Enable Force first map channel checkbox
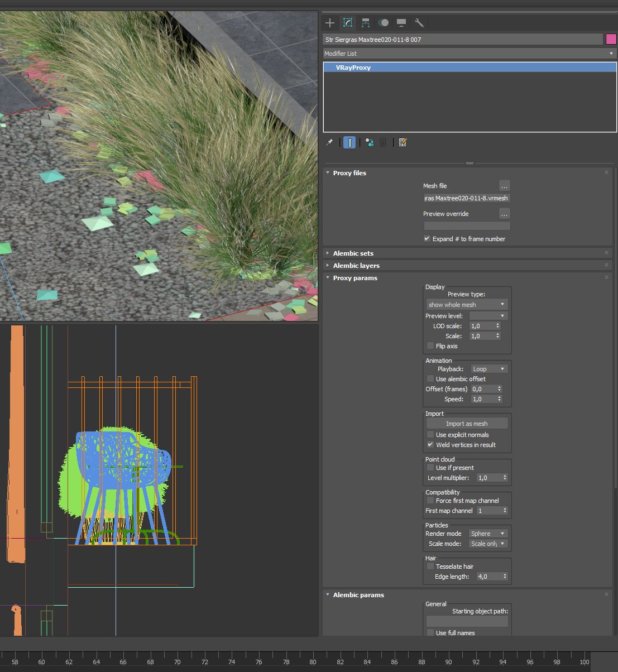 point(430,501)
